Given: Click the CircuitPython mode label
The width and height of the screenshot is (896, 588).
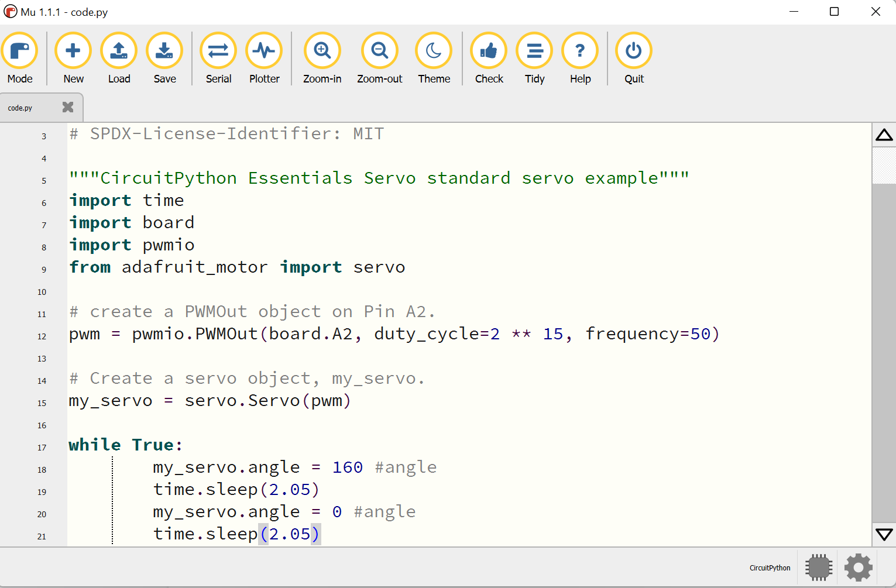Looking at the screenshot, I should point(770,568).
